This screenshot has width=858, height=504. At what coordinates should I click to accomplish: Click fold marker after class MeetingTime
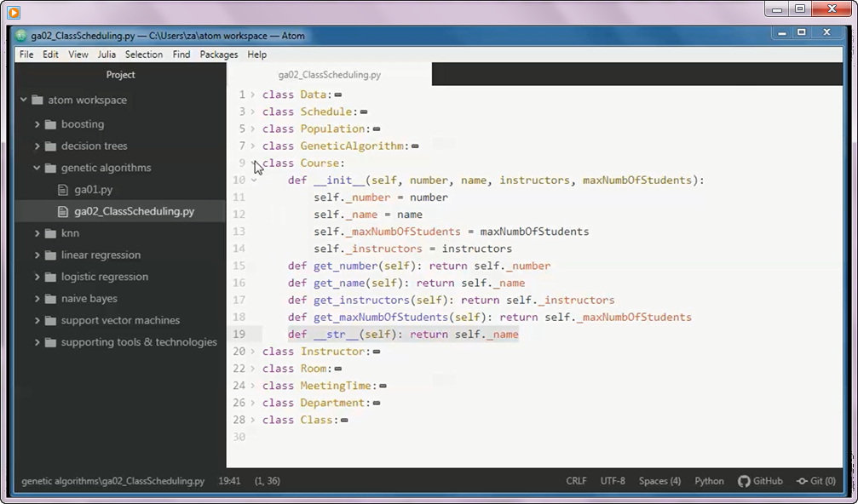(x=383, y=387)
